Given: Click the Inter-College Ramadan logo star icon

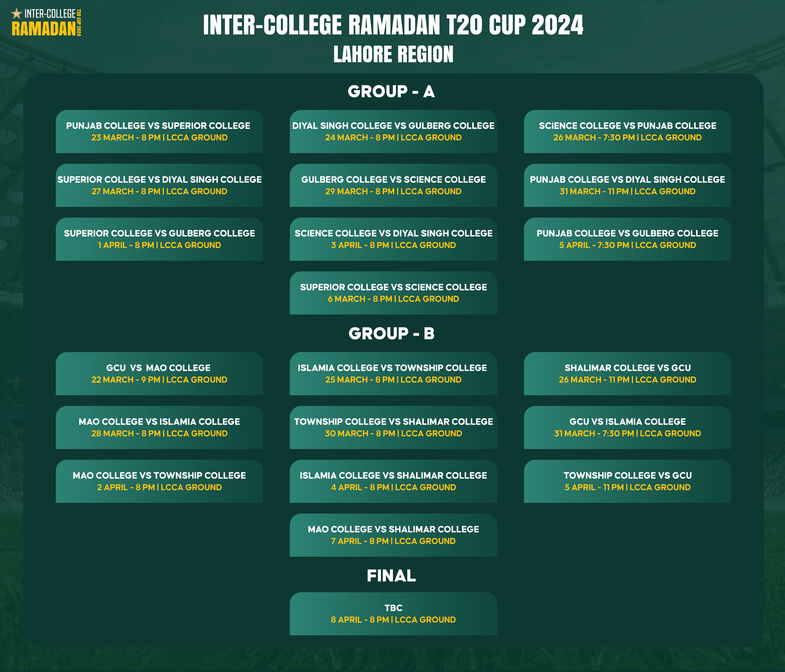Looking at the screenshot, I should pos(17,14).
